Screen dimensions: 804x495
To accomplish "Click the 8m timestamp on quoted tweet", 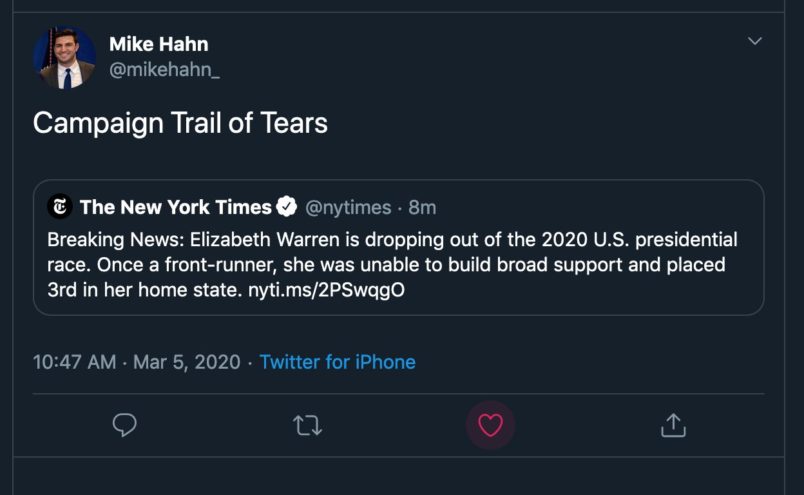I will pos(423,207).
